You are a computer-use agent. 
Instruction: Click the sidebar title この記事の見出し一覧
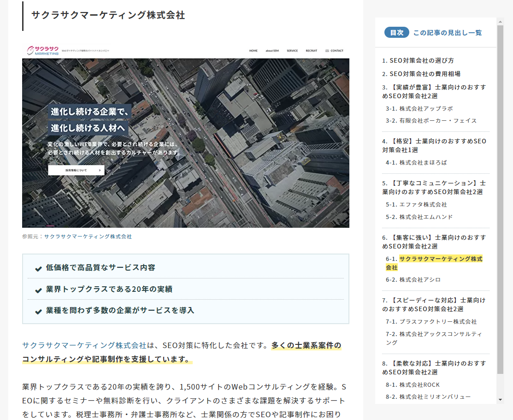point(448,32)
